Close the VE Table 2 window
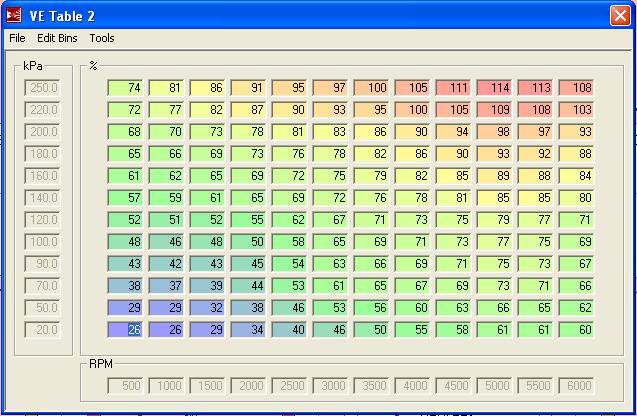 coord(620,15)
